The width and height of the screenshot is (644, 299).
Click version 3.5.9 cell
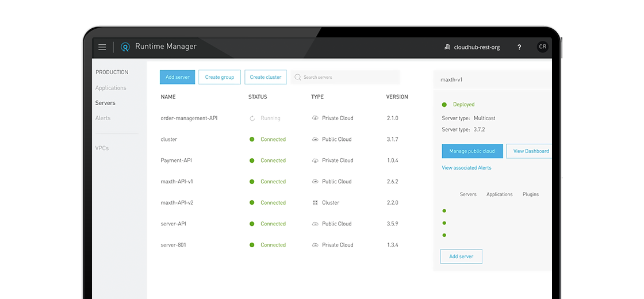[393, 224]
